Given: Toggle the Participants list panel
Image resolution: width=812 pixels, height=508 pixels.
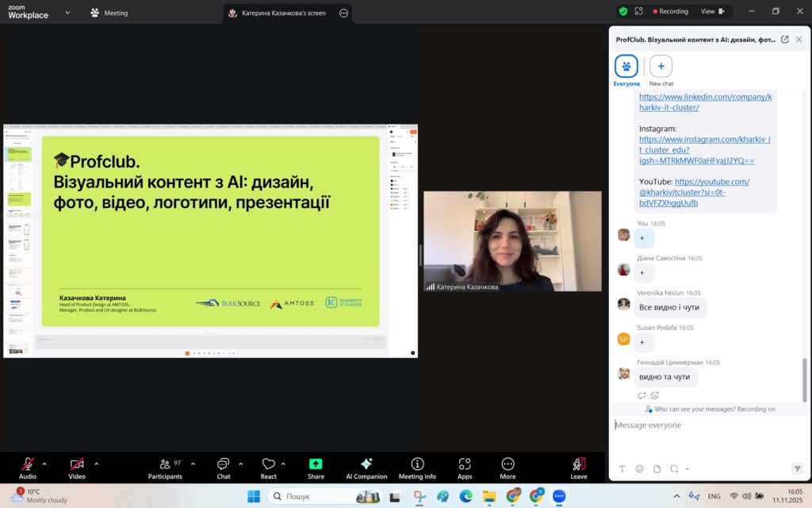Looking at the screenshot, I should [165, 468].
